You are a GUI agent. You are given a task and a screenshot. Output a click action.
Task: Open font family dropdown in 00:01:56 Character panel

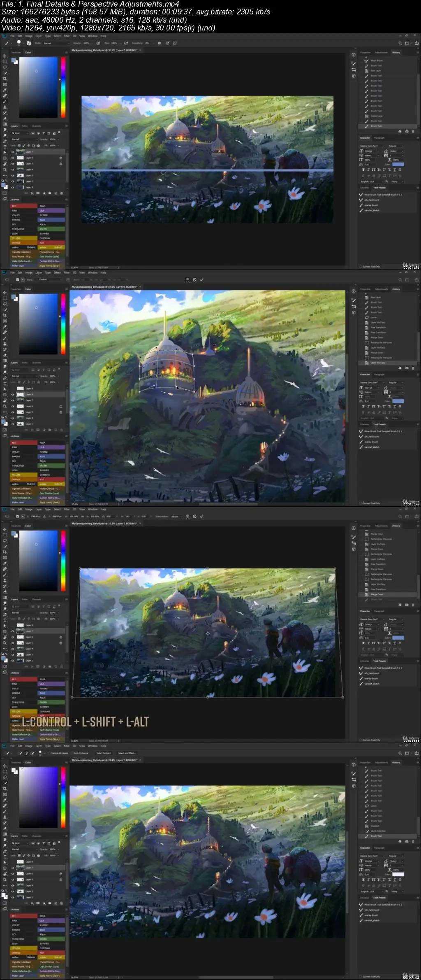point(372,146)
